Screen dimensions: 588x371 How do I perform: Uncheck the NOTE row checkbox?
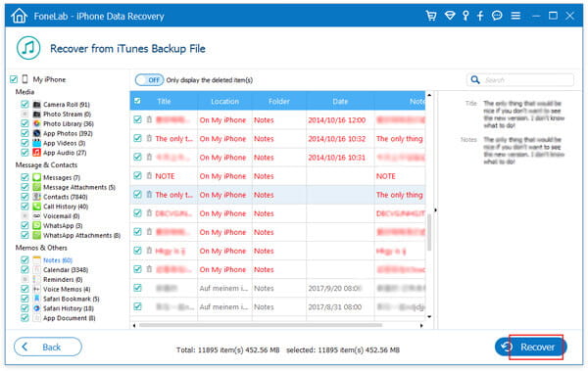coord(137,176)
